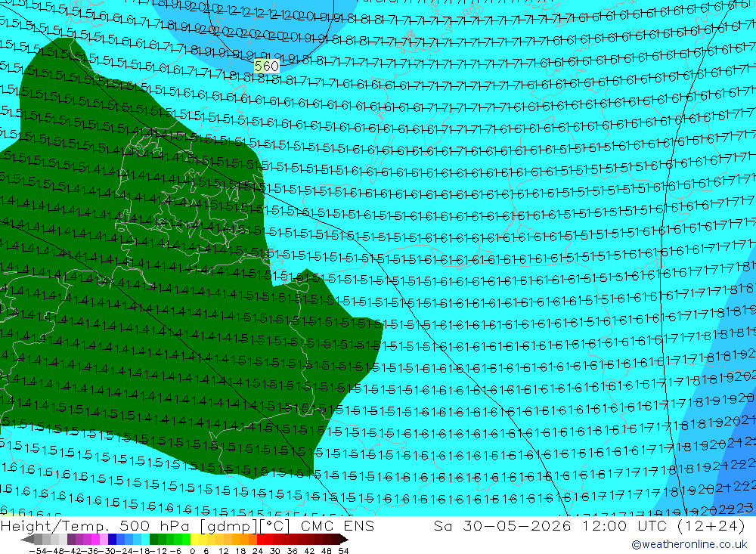Pick the bright red legend swatch above 24

(261, 539)
